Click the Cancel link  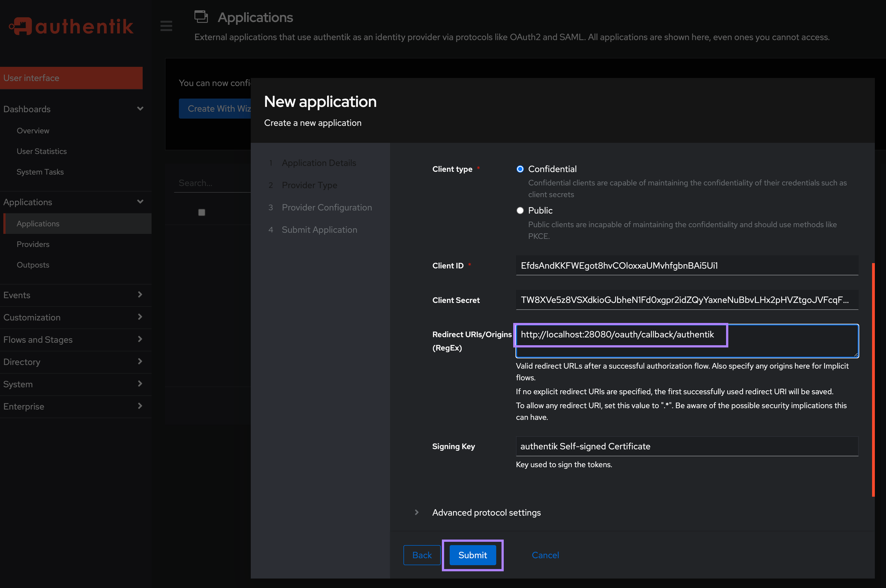click(x=545, y=555)
